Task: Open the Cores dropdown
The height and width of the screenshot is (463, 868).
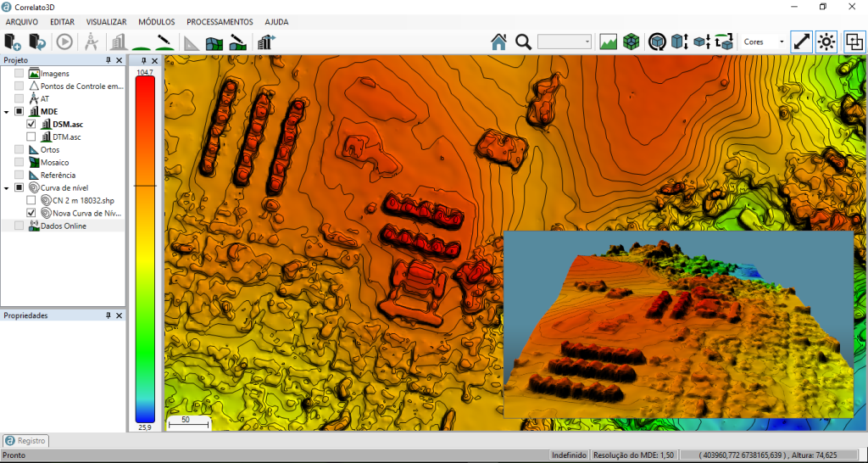Action: click(764, 42)
